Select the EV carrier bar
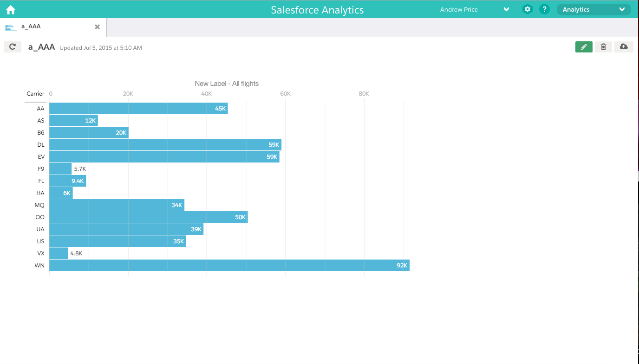 (x=164, y=156)
